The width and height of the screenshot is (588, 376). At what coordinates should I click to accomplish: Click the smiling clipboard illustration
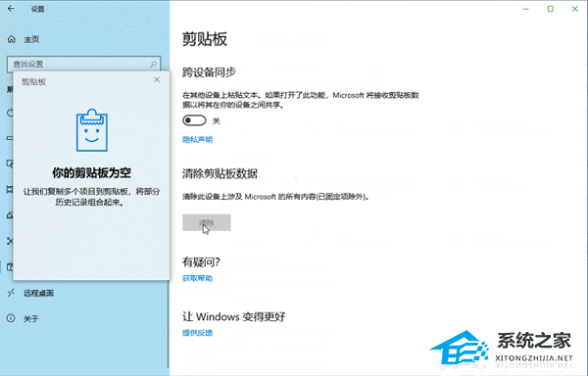click(92, 130)
